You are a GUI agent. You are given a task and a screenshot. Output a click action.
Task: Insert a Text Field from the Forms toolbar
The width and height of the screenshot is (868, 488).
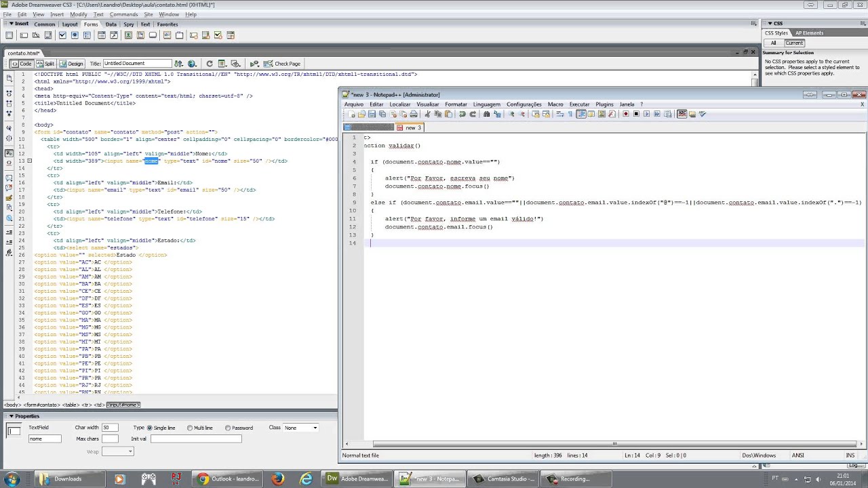tap(24, 35)
